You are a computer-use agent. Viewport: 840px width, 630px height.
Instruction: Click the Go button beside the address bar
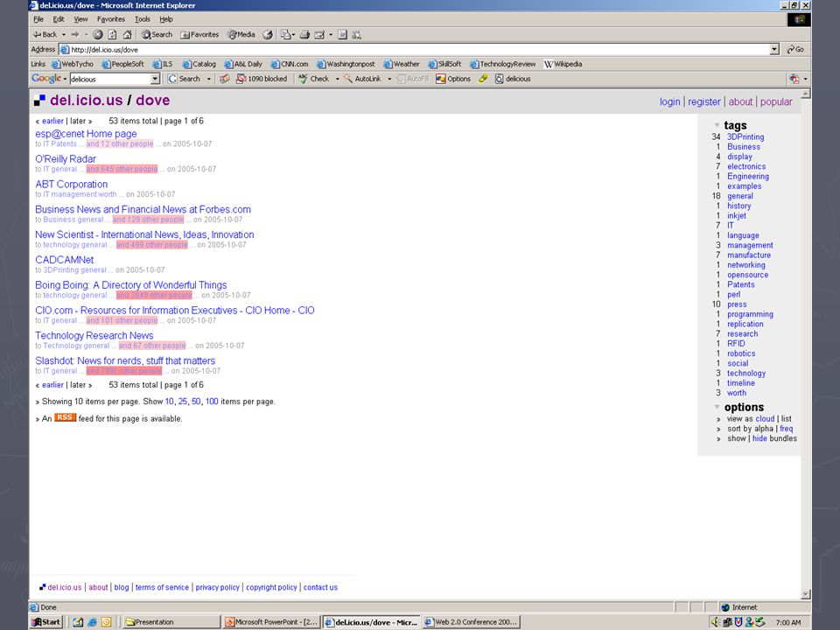[795, 49]
